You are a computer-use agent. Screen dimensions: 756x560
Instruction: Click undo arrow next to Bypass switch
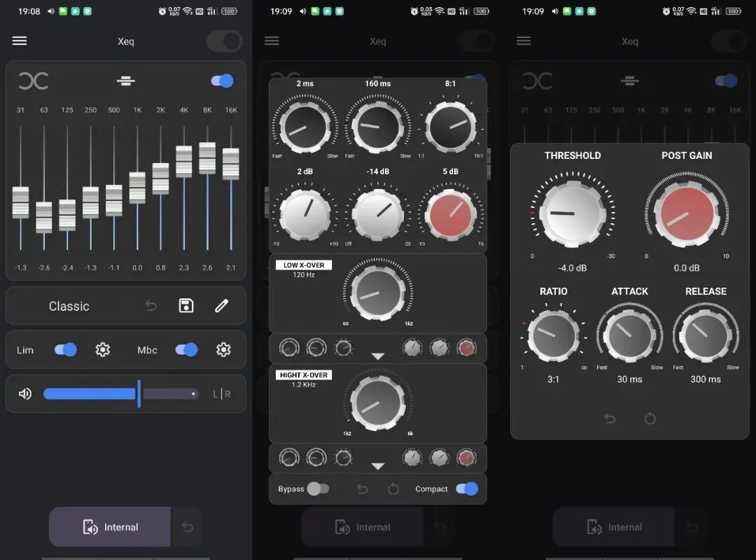[363, 489]
